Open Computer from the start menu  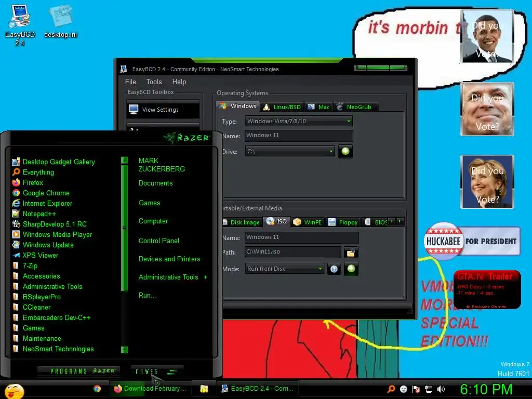coord(153,221)
